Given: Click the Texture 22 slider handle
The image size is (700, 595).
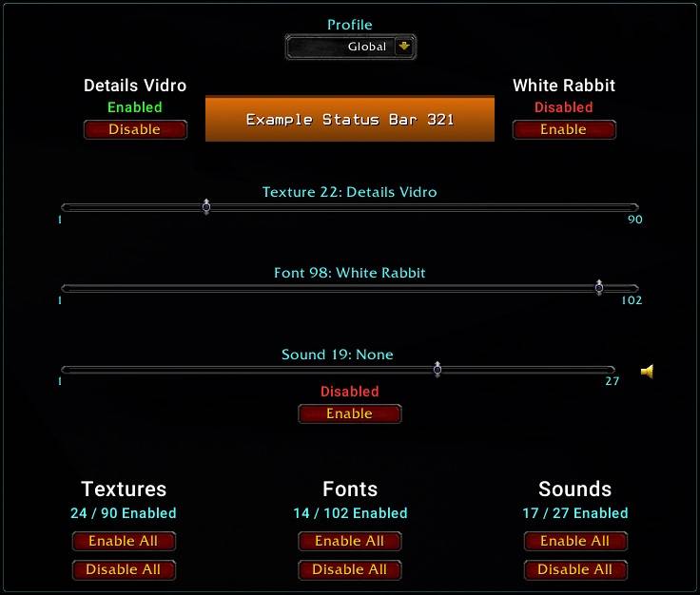Looking at the screenshot, I should coord(206,206).
